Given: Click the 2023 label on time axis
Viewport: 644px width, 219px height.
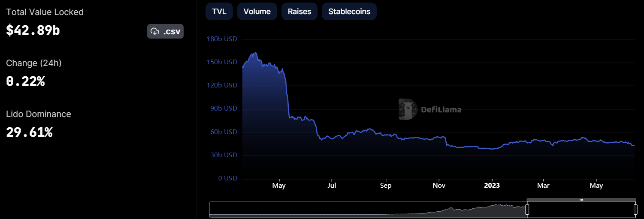Looking at the screenshot, I should [492, 186].
